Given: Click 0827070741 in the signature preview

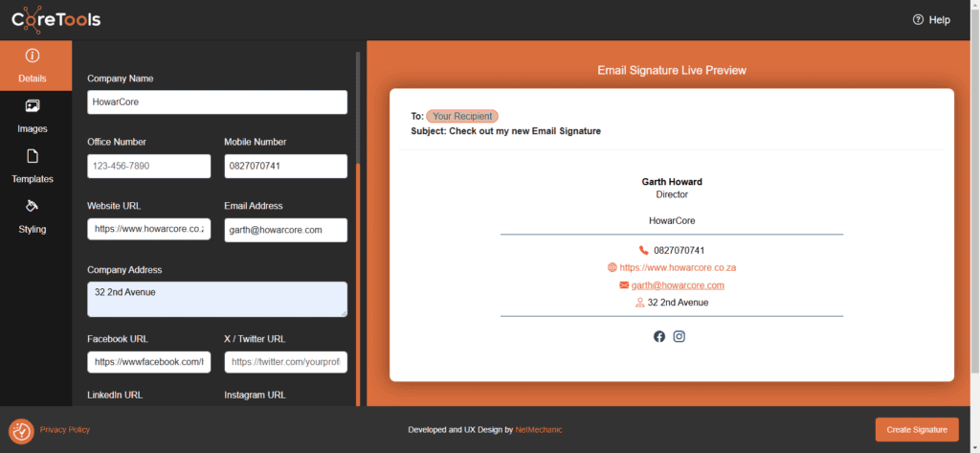Looking at the screenshot, I should click(x=679, y=250).
